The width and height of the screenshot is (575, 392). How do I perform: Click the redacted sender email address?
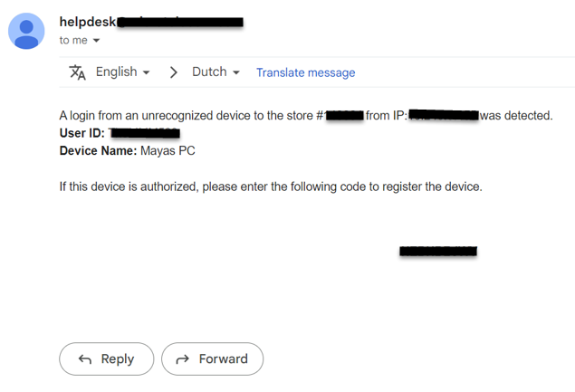(180, 22)
